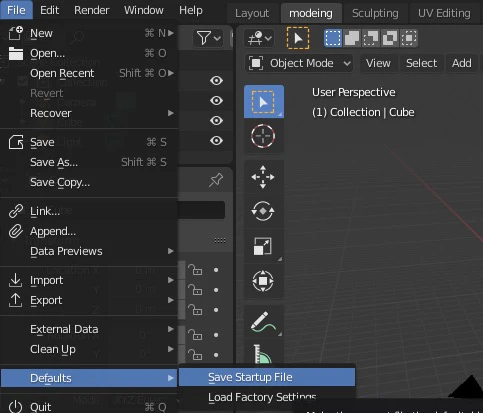This screenshot has height=413, width=483.
Task: Toggle lock on second Rotation row
Action: pos(195,354)
